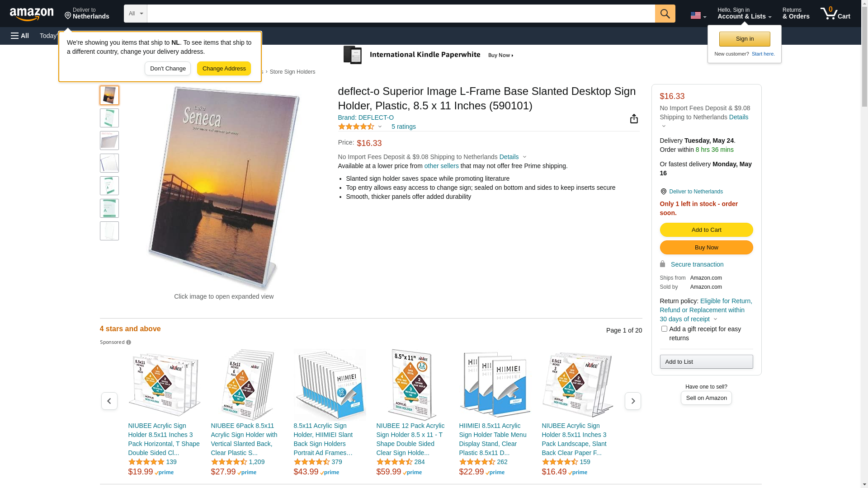Open the hamburger All menu
Screen dimensions: 868x488
(x=20, y=36)
